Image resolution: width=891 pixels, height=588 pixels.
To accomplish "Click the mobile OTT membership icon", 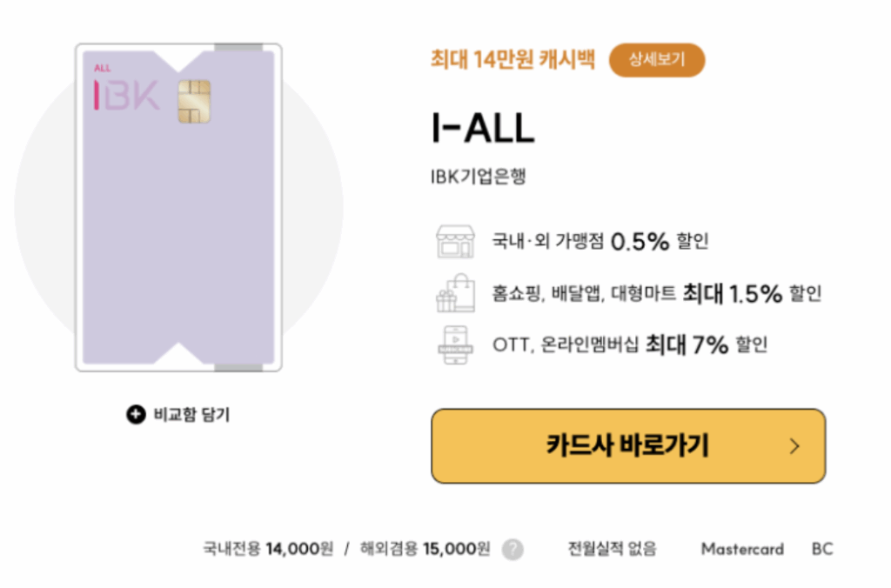I will [x=455, y=344].
